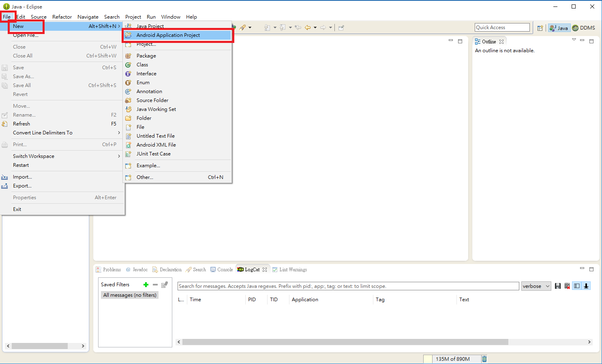The image size is (602, 364).
Task: Click the Pin Editor toolbar icon
Action: [x=341, y=28]
